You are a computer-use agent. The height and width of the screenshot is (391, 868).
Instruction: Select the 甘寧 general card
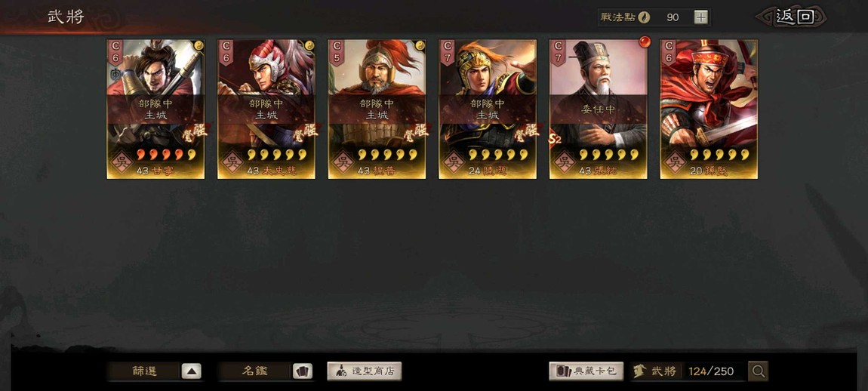coord(155,109)
